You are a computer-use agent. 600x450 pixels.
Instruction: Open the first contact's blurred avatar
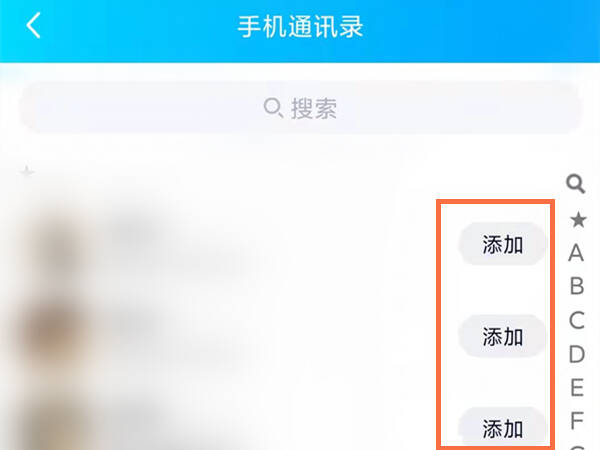[57, 245]
